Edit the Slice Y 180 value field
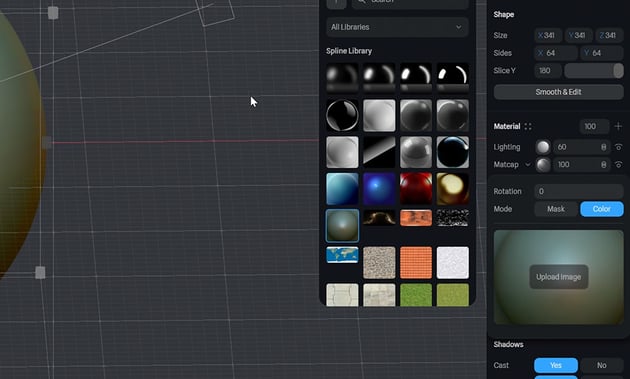This screenshot has height=379, width=630. click(548, 71)
